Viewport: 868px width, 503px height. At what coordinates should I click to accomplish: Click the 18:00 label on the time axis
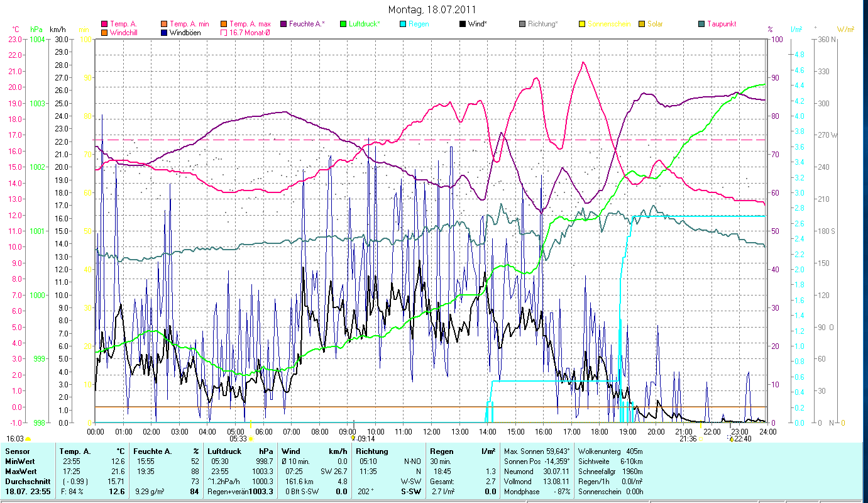[x=600, y=432]
